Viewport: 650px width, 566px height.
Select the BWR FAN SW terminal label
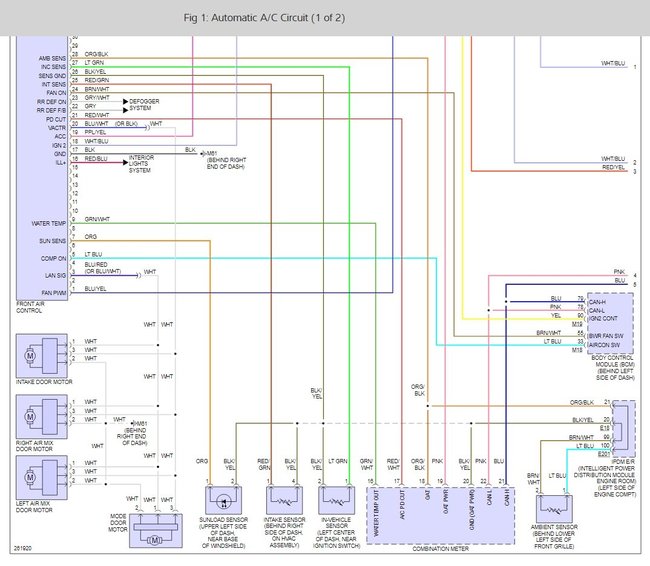pos(606,336)
